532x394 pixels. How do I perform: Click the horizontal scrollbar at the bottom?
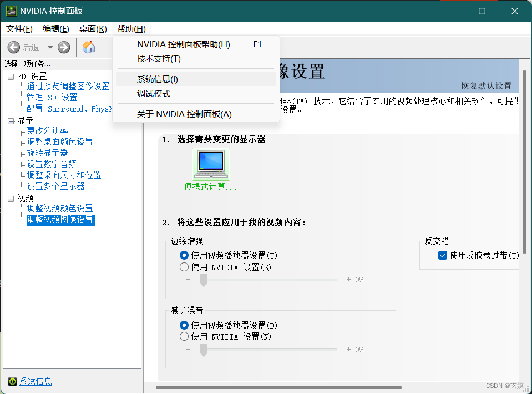[278, 387]
